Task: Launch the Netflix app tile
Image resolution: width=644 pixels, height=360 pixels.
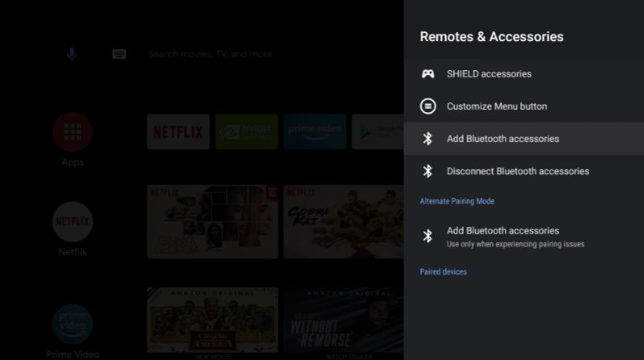Action: [178, 131]
